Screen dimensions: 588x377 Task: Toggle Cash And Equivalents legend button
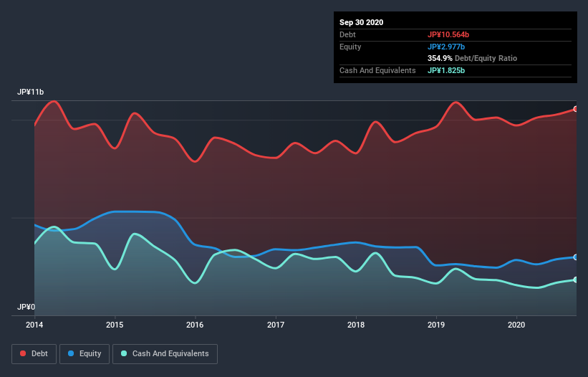pos(165,354)
